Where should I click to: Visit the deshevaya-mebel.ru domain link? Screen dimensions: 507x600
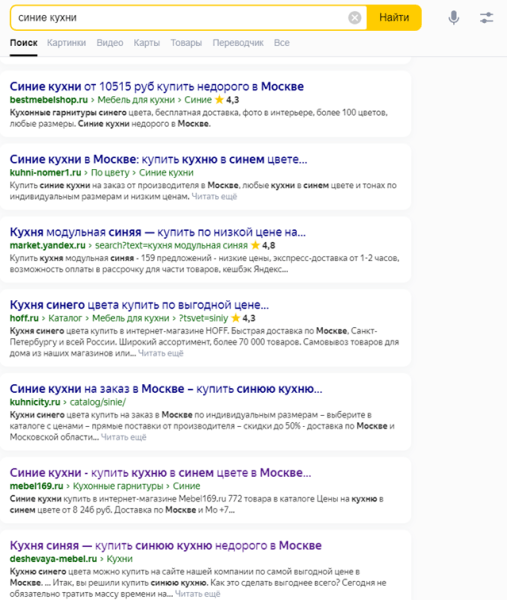pyautogui.click(x=53, y=559)
